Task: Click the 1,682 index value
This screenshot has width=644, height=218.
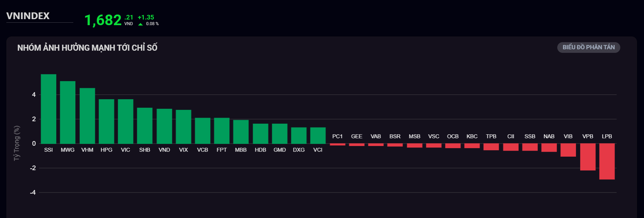Action: 103,20
